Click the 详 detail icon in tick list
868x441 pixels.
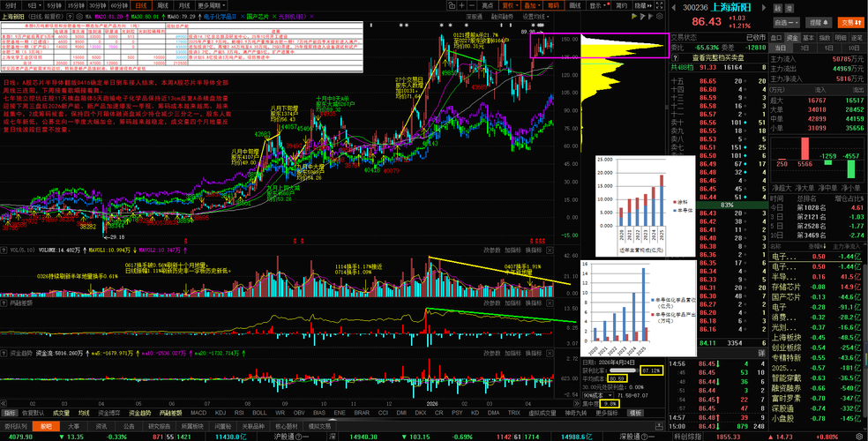(x=762, y=353)
